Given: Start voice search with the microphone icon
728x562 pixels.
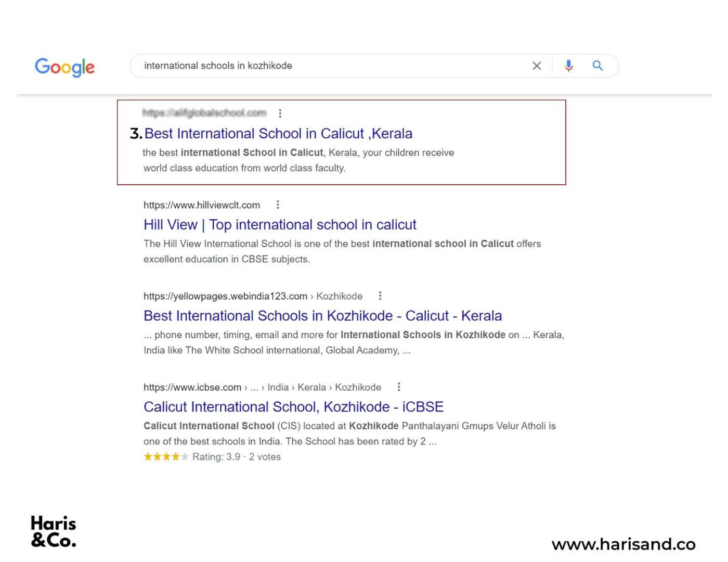Looking at the screenshot, I should pyautogui.click(x=569, y=66).
